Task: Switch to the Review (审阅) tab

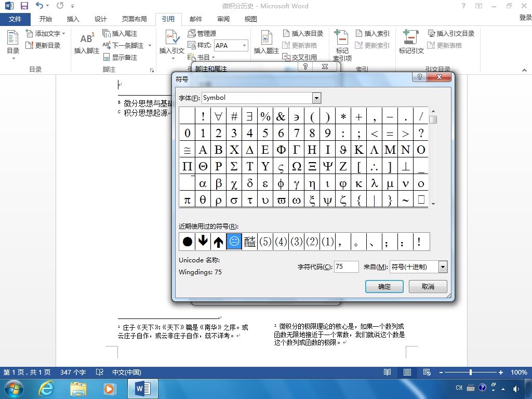Action: coord(223,19)
